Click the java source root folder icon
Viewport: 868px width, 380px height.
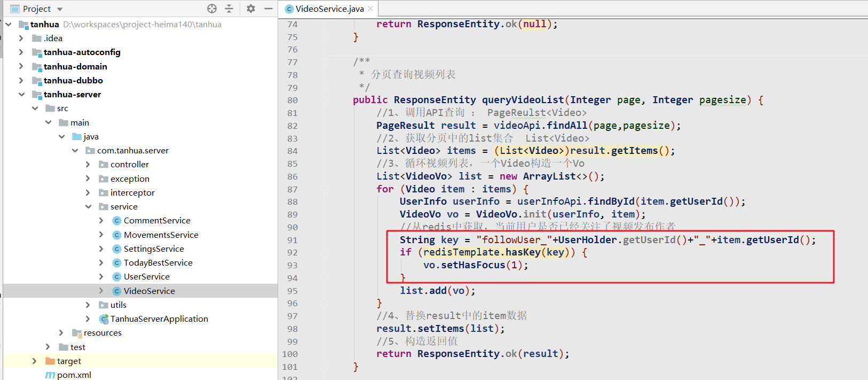click(x=77, y=136)
